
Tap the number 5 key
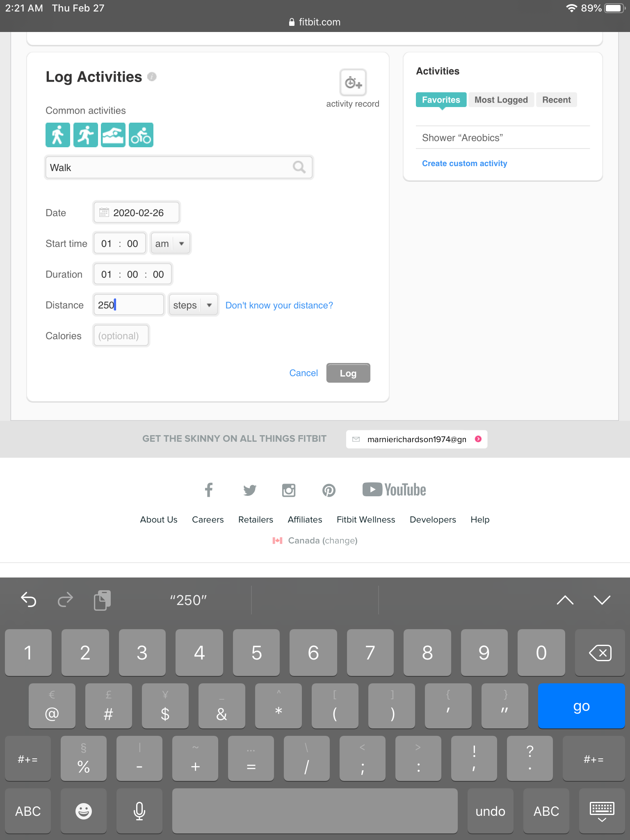256,653
